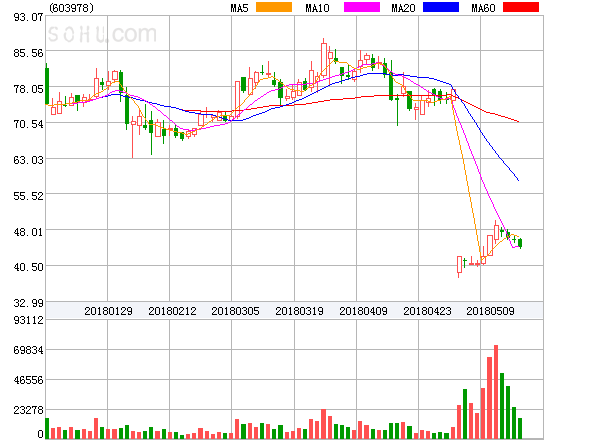The image size is (600, 440).
Task: Click the magenta MA10 legend swatch
Action: click(x=362, y=7)
